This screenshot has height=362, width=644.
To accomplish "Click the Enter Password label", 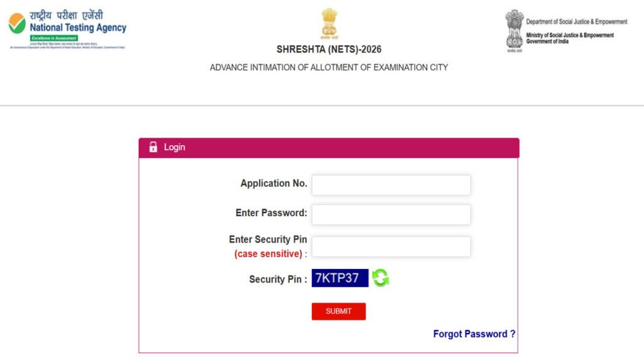I will (x=271, y=212).
